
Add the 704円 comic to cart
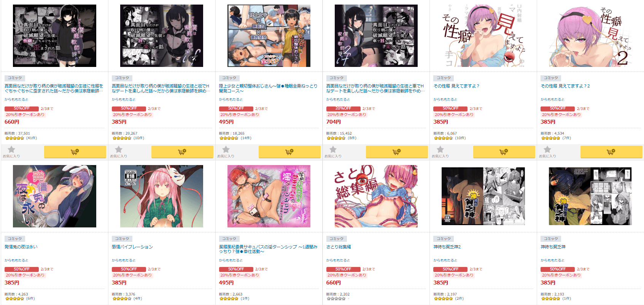[397, 152]
